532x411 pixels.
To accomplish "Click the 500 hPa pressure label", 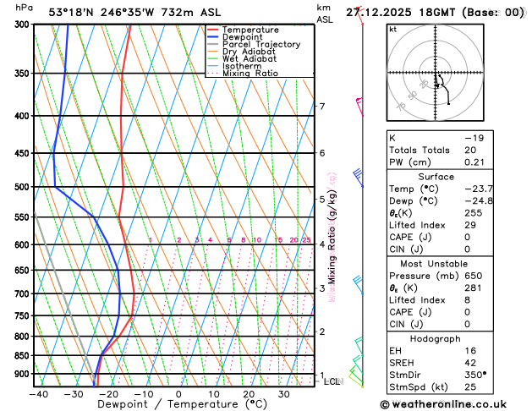I will point(24,187).
